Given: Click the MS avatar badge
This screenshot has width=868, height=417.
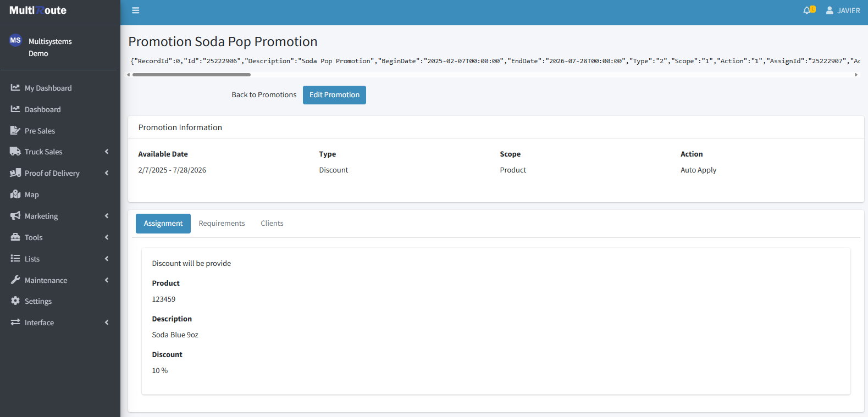Looking at the screenshot, I should [15, 40].
